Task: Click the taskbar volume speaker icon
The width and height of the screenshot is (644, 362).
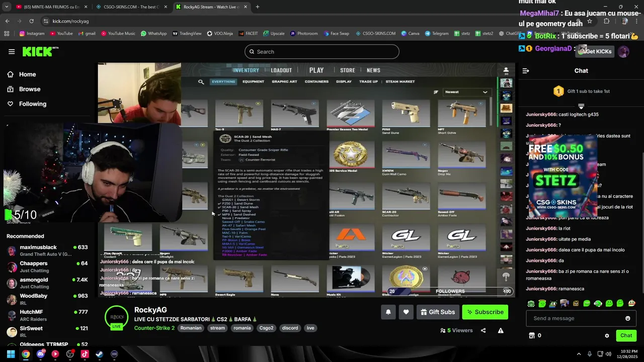Action: click(x=609, y=354)
